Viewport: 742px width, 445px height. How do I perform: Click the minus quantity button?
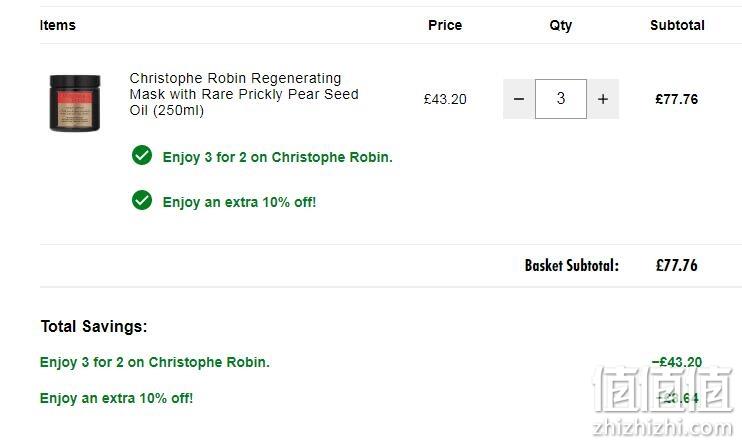point(519,99)
